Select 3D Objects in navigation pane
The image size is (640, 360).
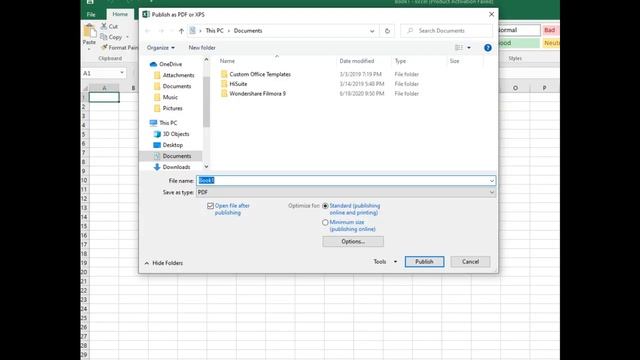[171, 134]
